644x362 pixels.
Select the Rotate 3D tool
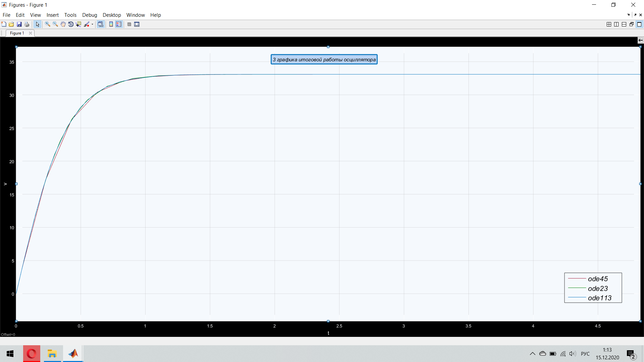70,24
